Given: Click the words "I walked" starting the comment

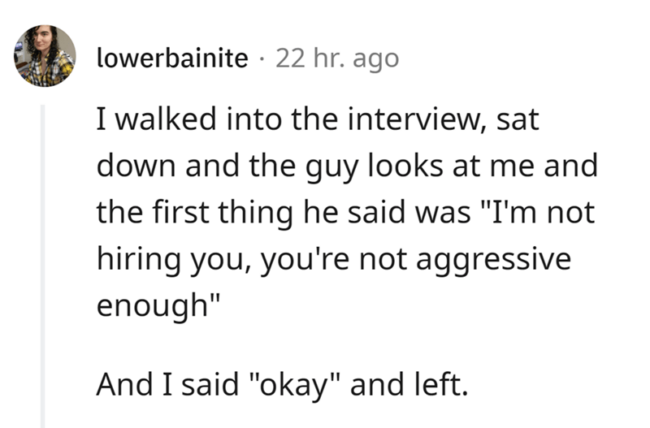Looking at the screenshot, I should coord(148,124).
